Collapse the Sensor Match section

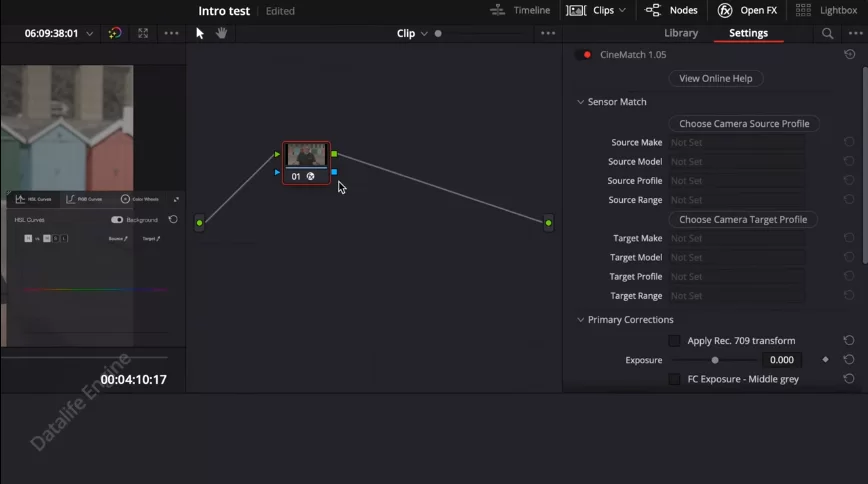580,102
